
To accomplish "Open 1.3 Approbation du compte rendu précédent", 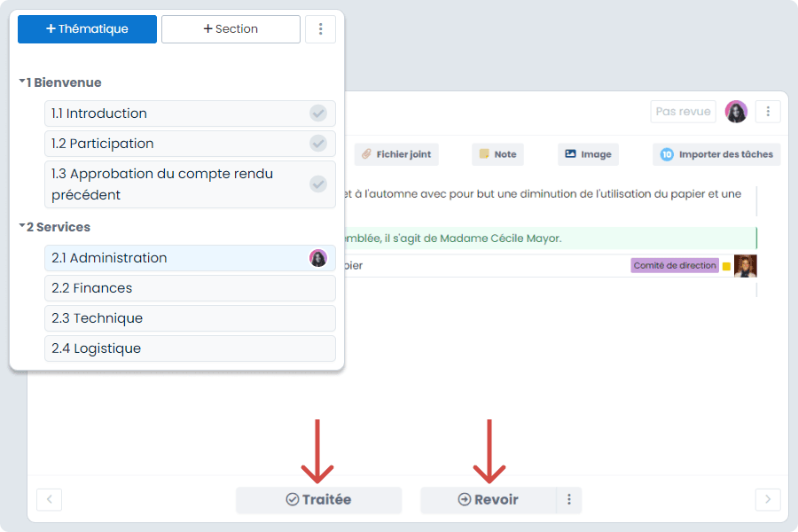I will (190, 184).
